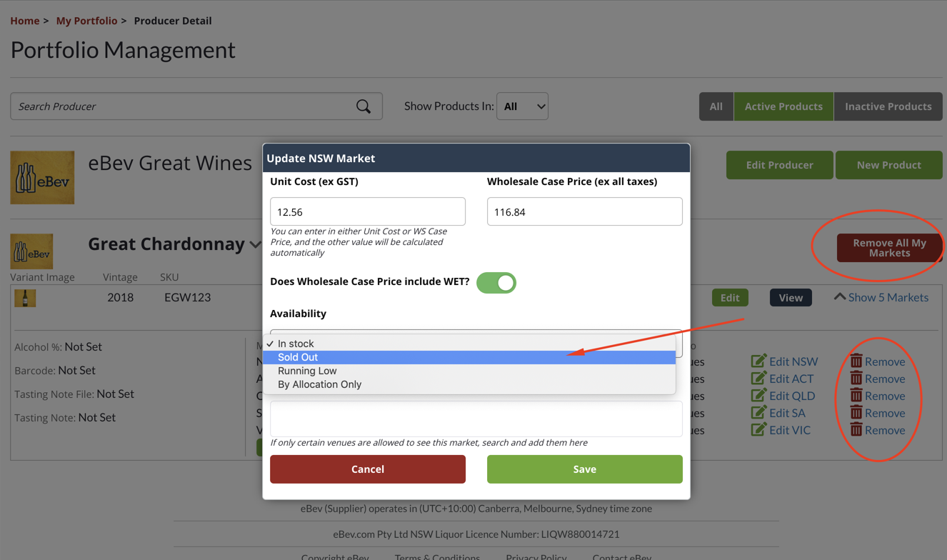Select By Allocation Only option
The image size is (947, 560).
pyautogui.click(x=469, y=384)
